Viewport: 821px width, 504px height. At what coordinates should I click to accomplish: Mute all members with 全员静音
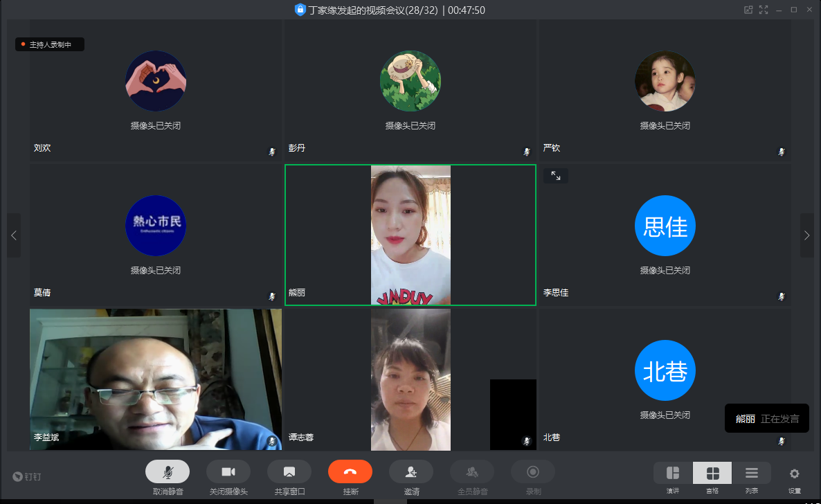[472, 471]
